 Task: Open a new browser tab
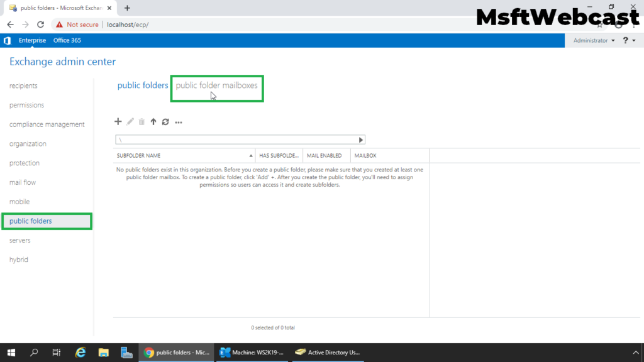coord(127,8)
